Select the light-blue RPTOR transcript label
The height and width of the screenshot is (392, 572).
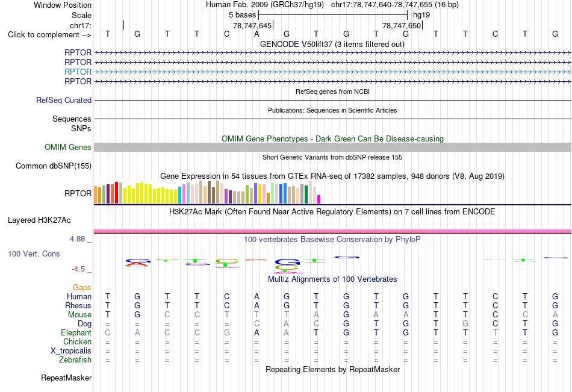(x=78, y=72)
